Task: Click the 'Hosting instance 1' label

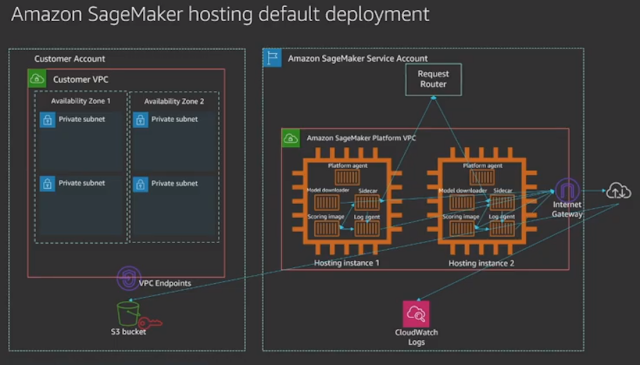Action: coord(347,263)
